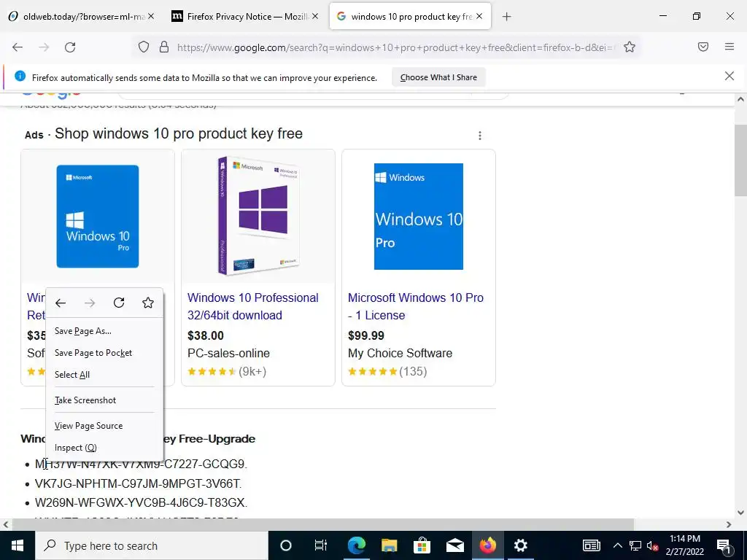Click the network status tray icon
The image size is (747, 560).
tap(635, 545)
